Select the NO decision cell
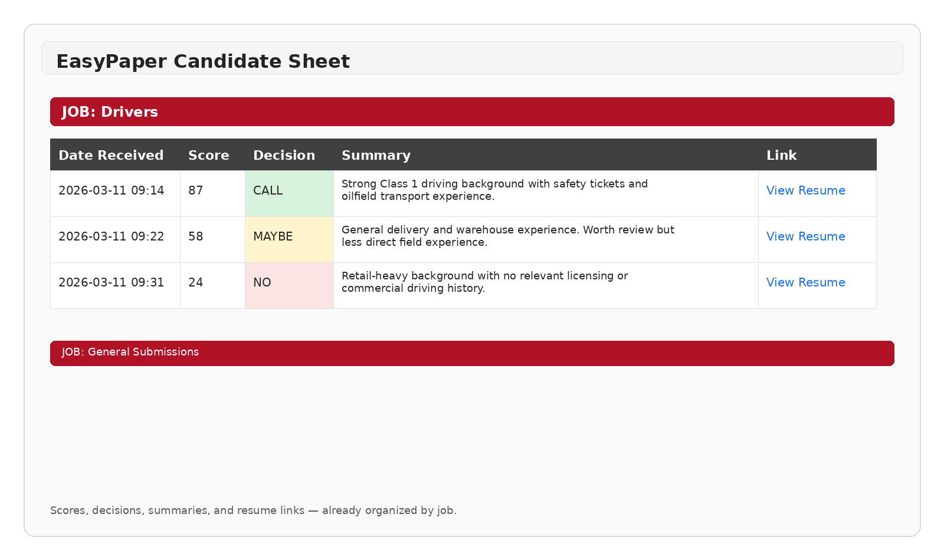This screenshot has height=560, width=944. (262, 282)
